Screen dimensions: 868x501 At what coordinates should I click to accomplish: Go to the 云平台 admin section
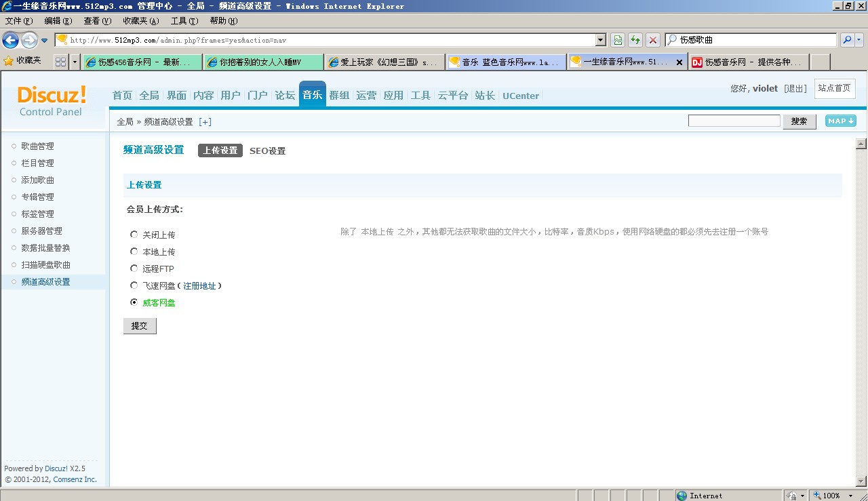pos(453,96)
